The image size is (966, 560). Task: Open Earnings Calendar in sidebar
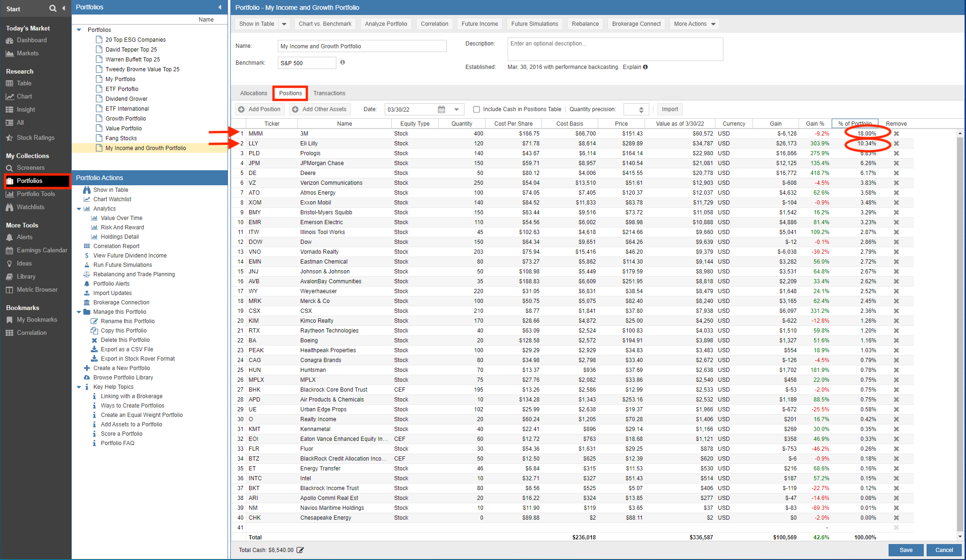pos(42,250)
